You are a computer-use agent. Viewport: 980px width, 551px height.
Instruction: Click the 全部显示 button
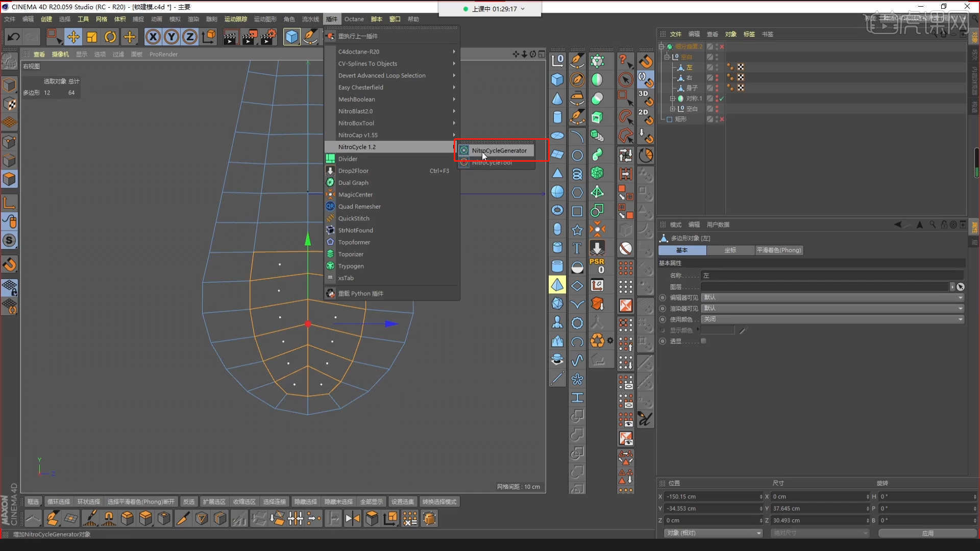click(x=371, y=502)
